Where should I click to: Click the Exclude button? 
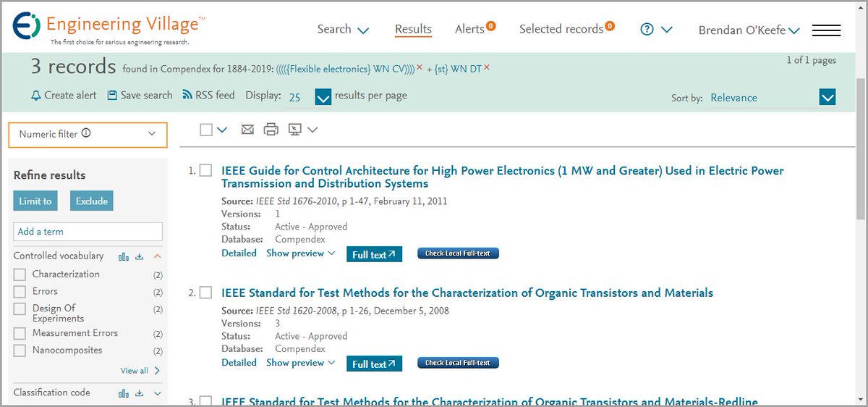pos(92,201)
